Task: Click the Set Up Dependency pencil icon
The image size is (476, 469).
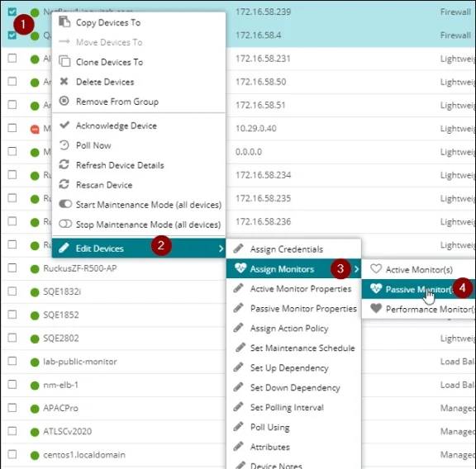Action: (238, 367)
